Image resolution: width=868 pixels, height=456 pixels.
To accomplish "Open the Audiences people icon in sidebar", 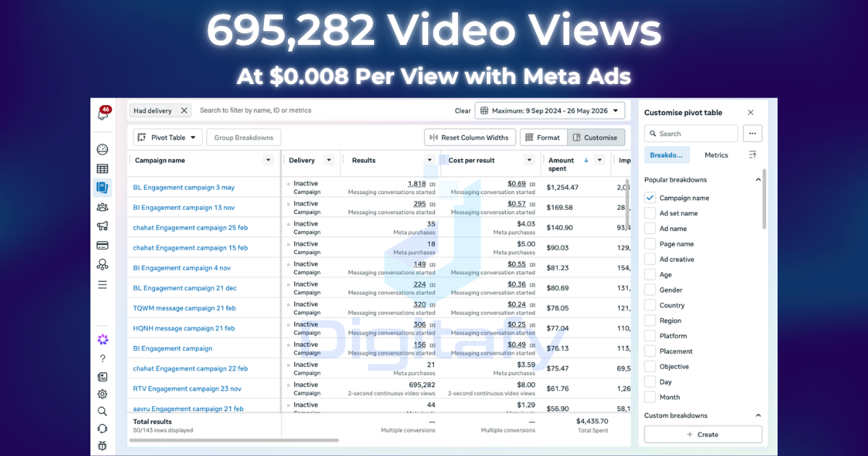I will coord(102,207).
